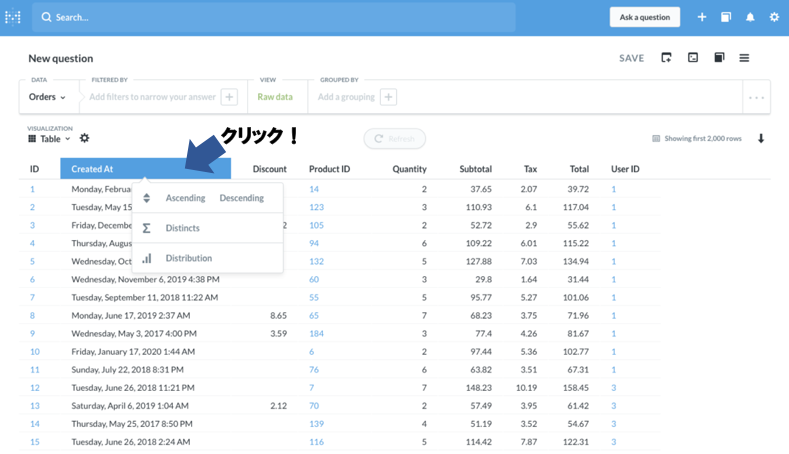This screenshot has height=454, width=789.
Task: Open order ID link 15
Action: point(35,442)
